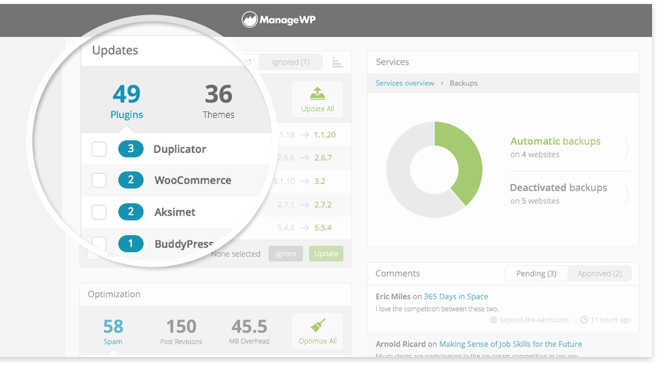Click the Duplicator count badge showing 3

(131, 149)
